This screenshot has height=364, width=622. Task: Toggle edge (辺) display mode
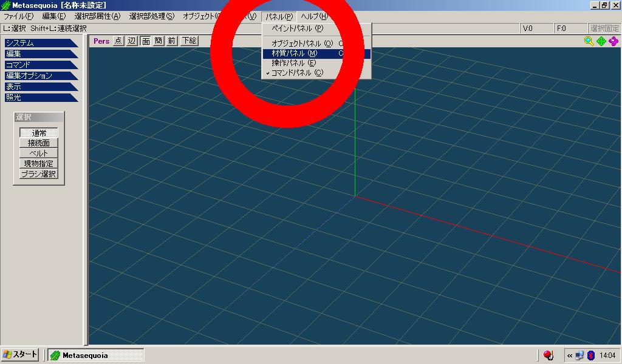132,41
